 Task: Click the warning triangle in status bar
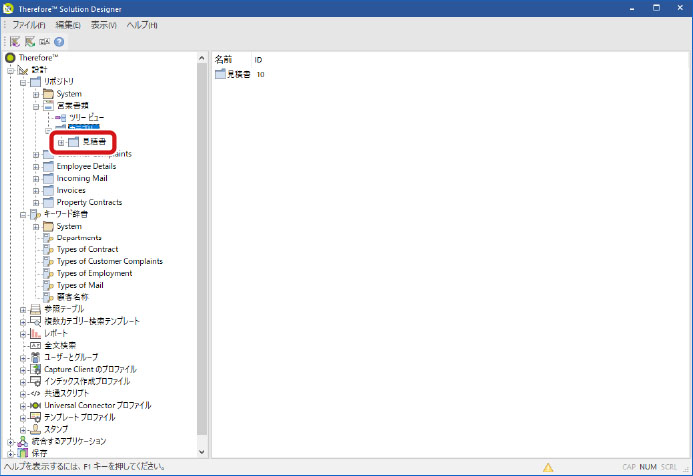(x=548, y=467)
